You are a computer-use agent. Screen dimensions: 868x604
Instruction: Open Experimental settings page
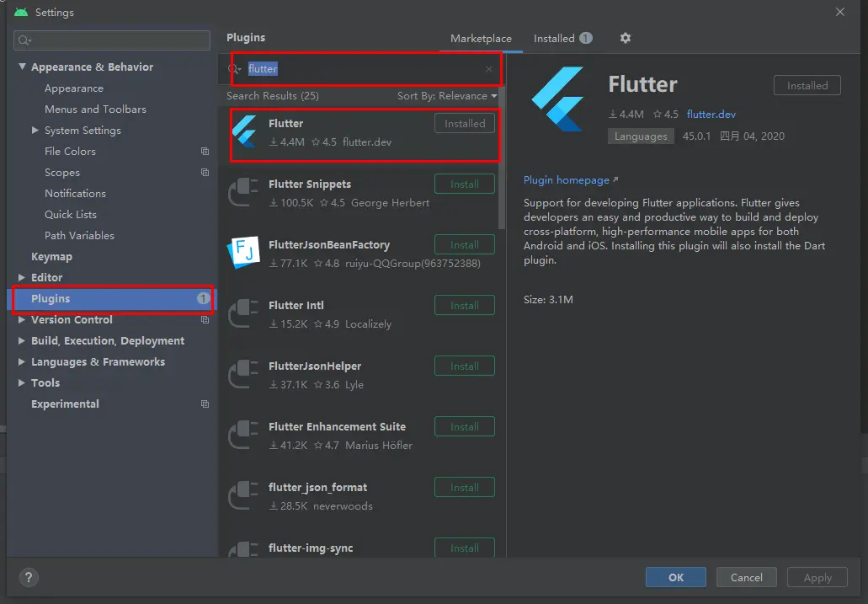click(65, 404)
